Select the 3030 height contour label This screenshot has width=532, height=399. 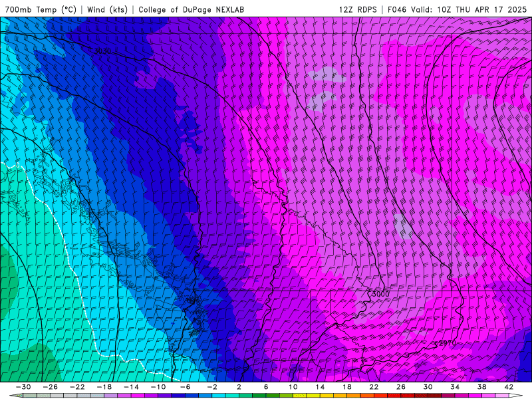102,51
